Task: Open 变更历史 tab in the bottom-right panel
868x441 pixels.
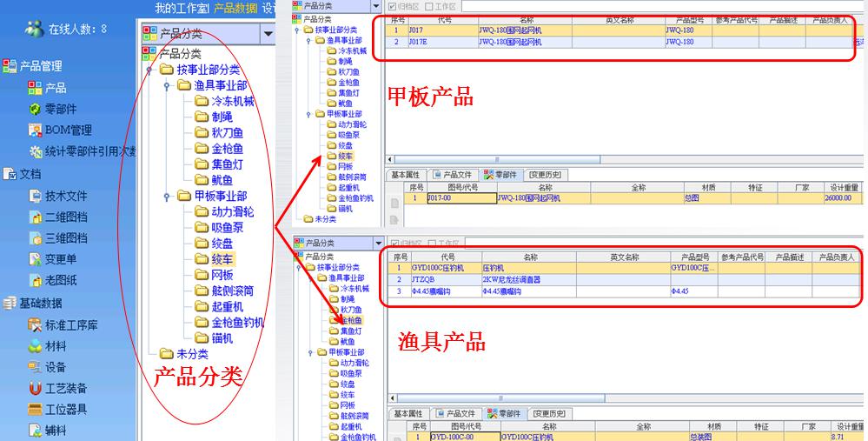Action: (x=549, y=414)
